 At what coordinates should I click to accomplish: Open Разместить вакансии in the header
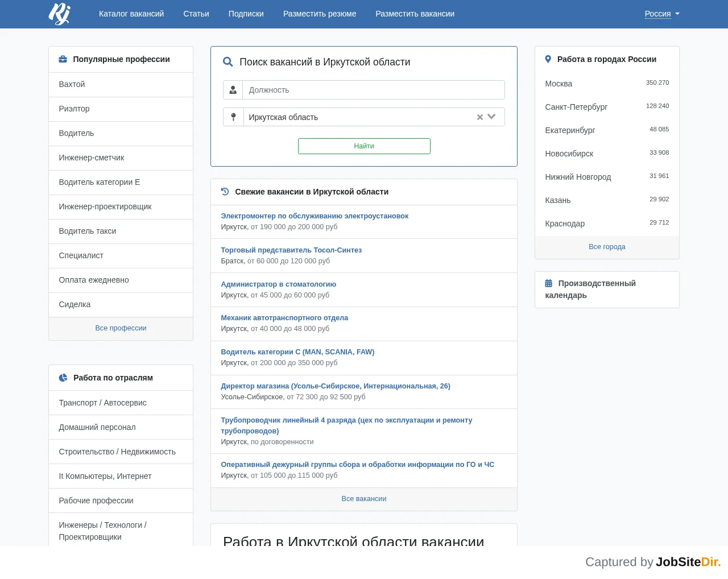[x=415, y=14]
